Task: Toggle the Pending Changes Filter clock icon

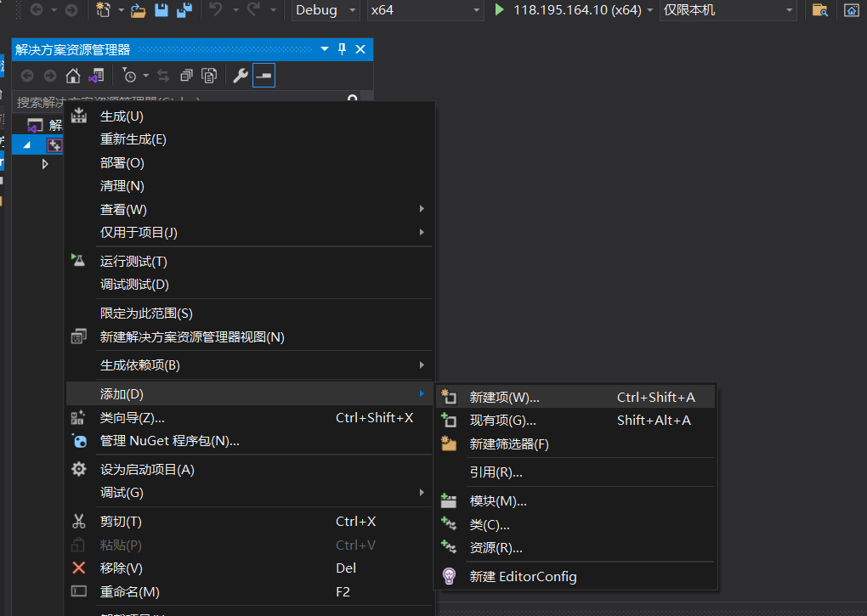Action: click(130, 76)
